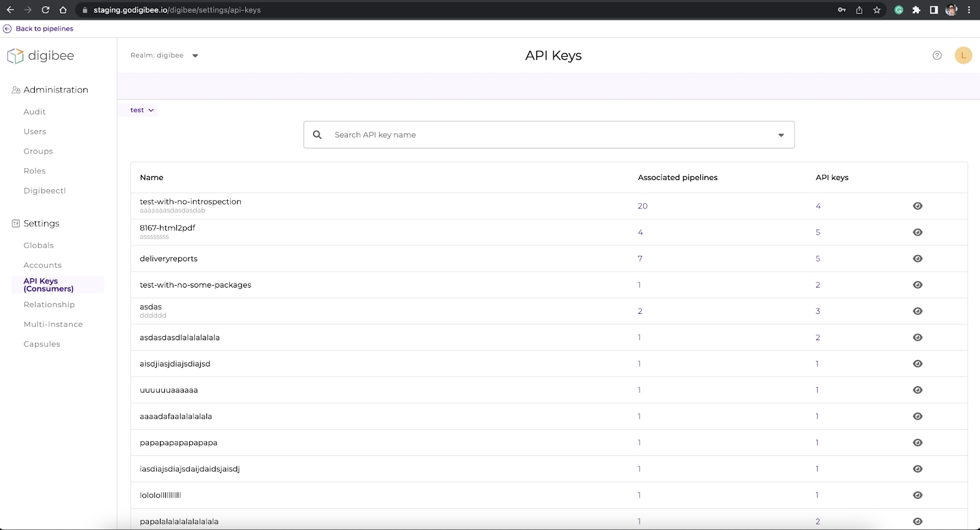980x530 pixels.
Task: Bookmark page using the star icon
Action: click(x=876, y=10)
